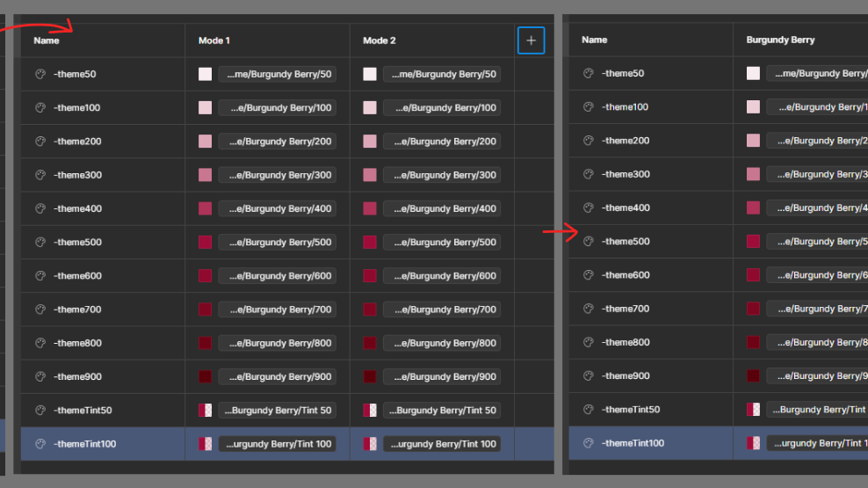
Task: Click the Mode 2 alias chip Burgundy Berry/400
Action: 442,208
